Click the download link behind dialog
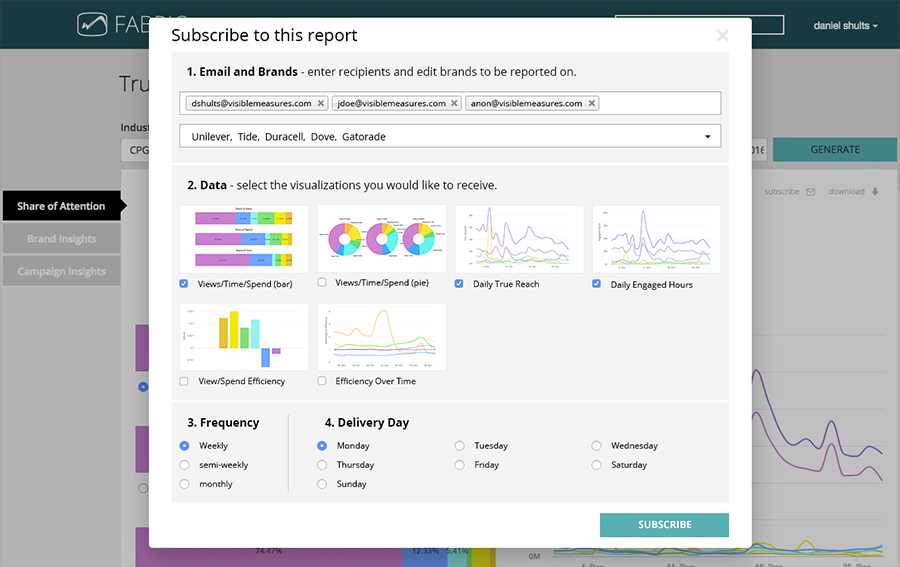900x567 pixels. tap(846, 192)
